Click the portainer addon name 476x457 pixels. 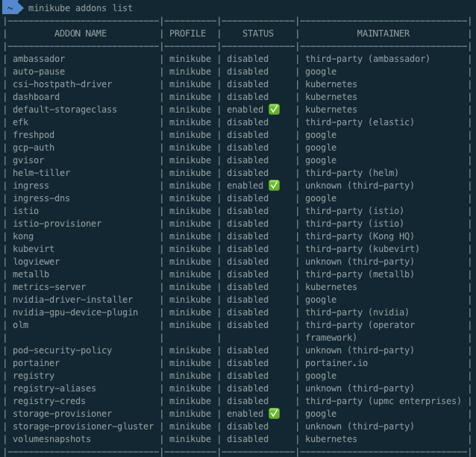pos(36,363)
